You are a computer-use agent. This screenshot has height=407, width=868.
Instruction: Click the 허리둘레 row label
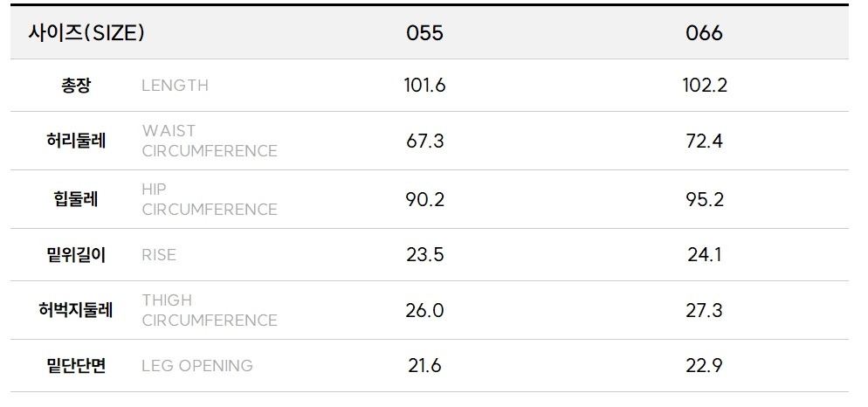(75, 141)
